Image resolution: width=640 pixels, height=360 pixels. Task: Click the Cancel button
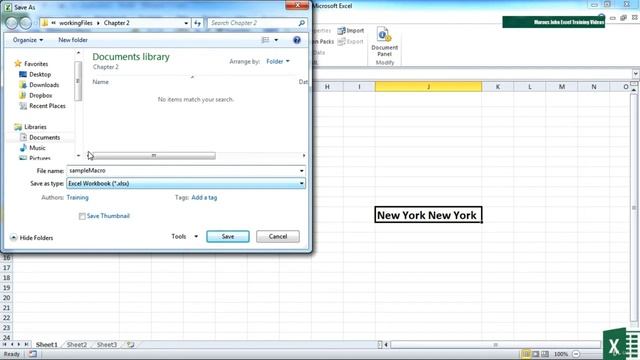[278, 236]
